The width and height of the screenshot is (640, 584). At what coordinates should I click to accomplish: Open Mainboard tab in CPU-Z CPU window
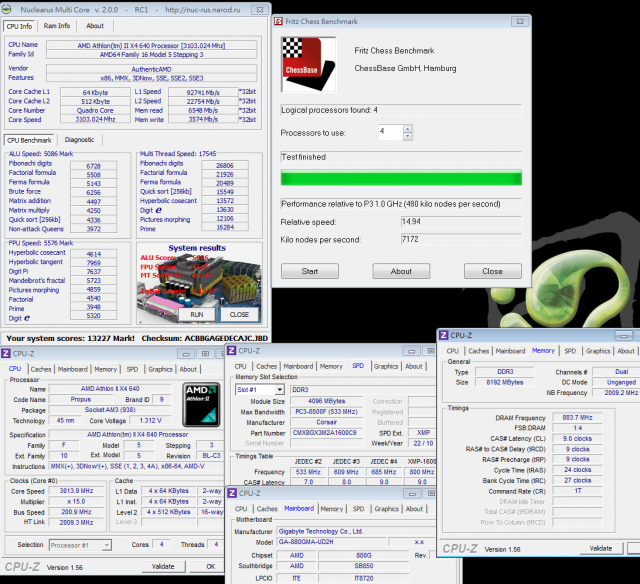pos(73,369)
